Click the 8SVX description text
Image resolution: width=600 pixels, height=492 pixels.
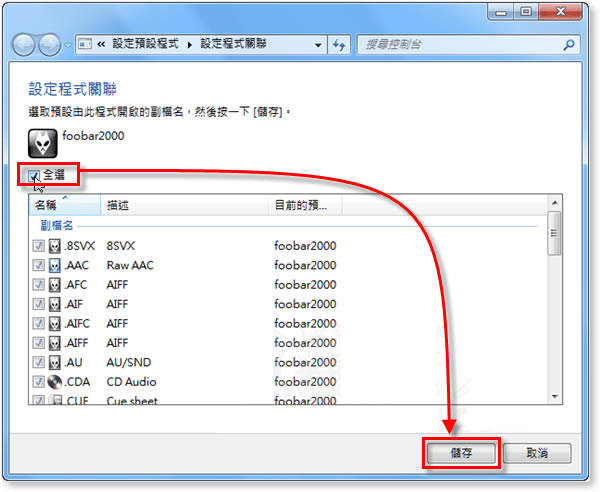point(121,246)
